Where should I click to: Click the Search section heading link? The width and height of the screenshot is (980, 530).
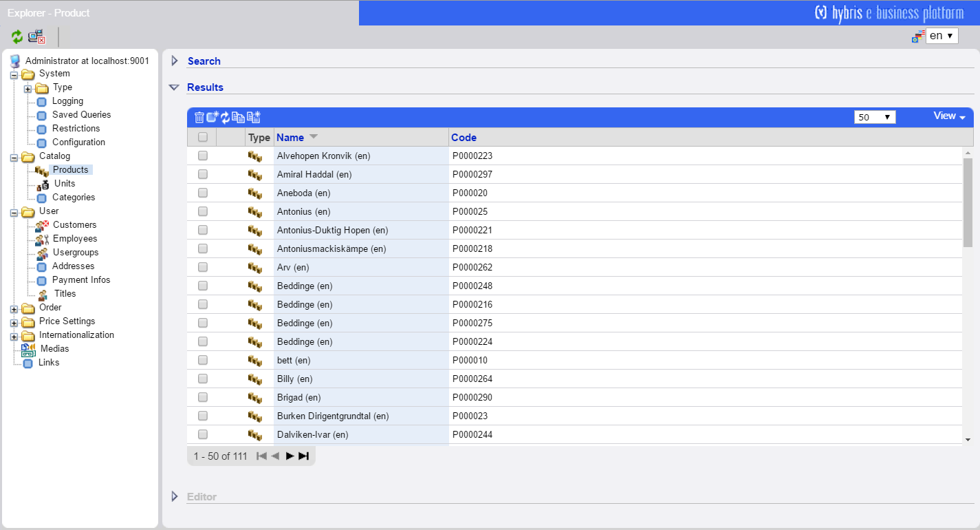tap(204, 61)
